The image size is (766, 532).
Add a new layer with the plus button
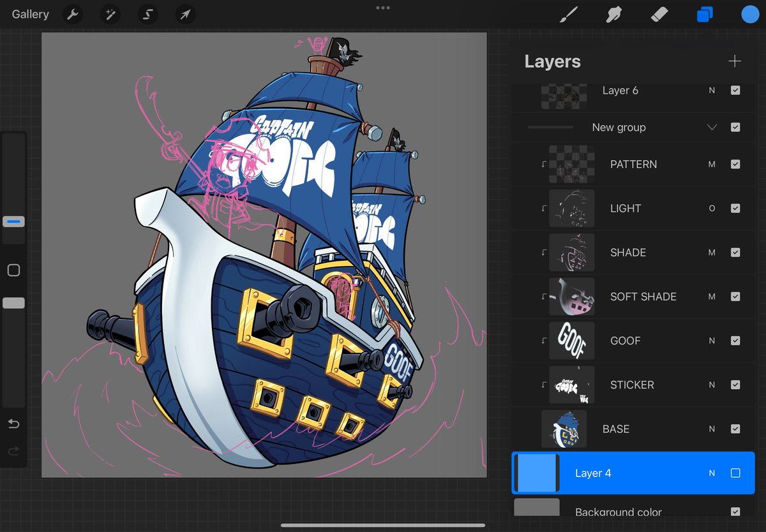click(735, 61)
